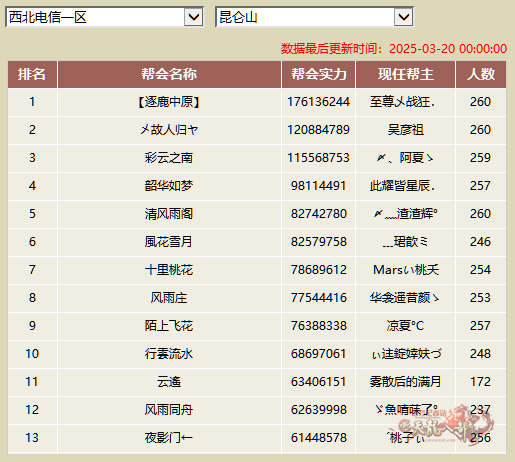Image resolution: width=515 pixels, height=462 pixels.
Task: Click guild leader Marsい桃夭
Action: 406,270
